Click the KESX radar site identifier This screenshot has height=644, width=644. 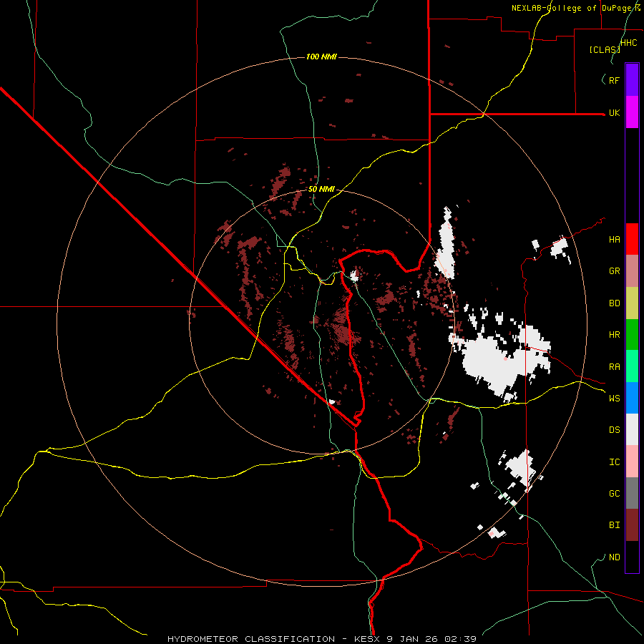[x=368, y=639]
